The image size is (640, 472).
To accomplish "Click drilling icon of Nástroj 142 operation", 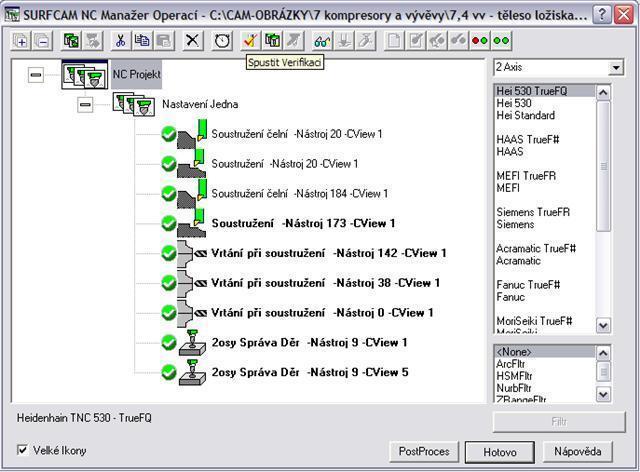I will pos(192,254).
